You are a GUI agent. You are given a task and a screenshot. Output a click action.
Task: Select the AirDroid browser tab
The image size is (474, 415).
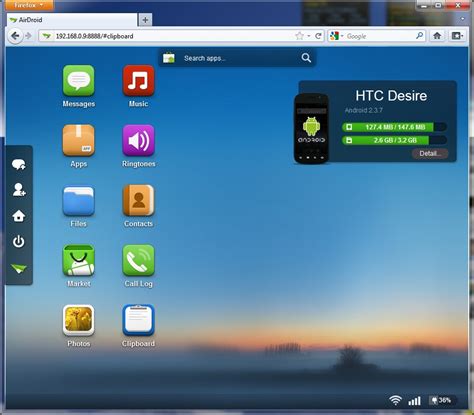click(x=72, y=20)
